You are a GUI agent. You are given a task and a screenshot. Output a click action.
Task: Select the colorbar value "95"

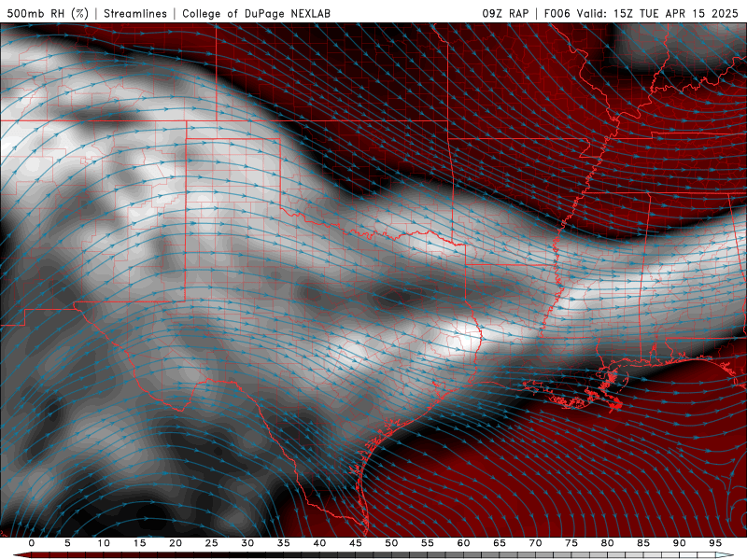pyautogui.click(x=715, y=543)
